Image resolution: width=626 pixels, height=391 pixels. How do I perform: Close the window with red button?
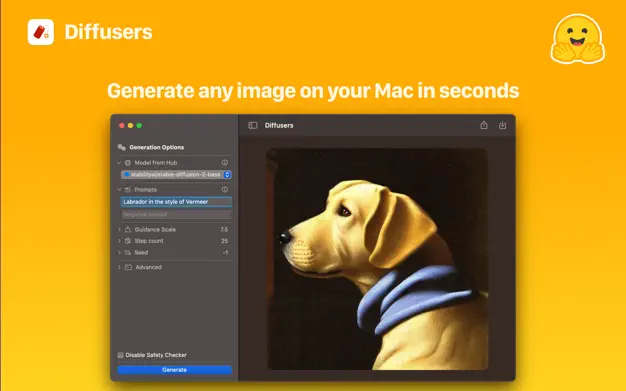122,125
